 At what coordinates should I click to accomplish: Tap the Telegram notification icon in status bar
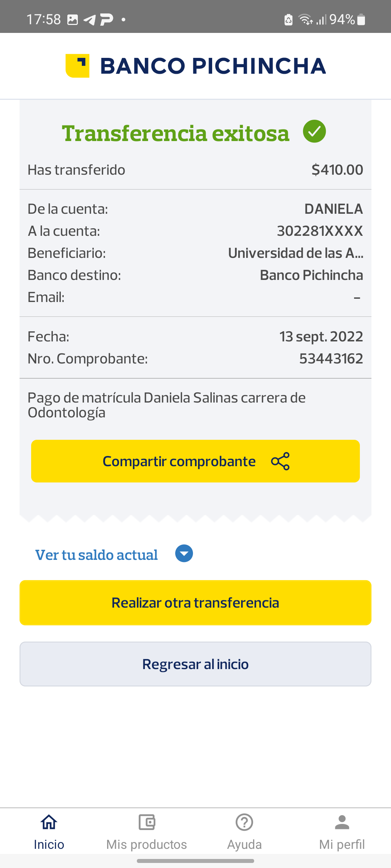click(x=89, y=20)
